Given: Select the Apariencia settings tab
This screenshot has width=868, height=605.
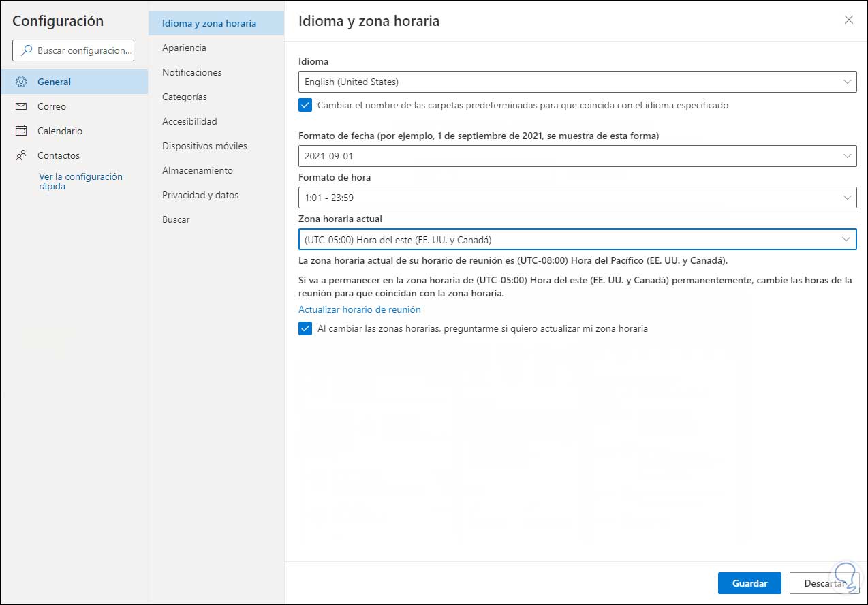Looking at the screenshot, I should pyautogui.click(x=184, y=48).
